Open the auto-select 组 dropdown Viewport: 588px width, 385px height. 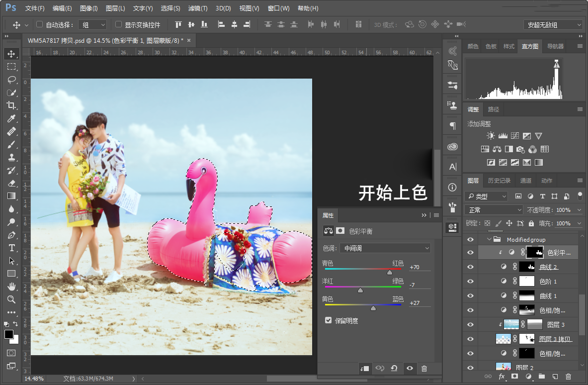point(92,25)
